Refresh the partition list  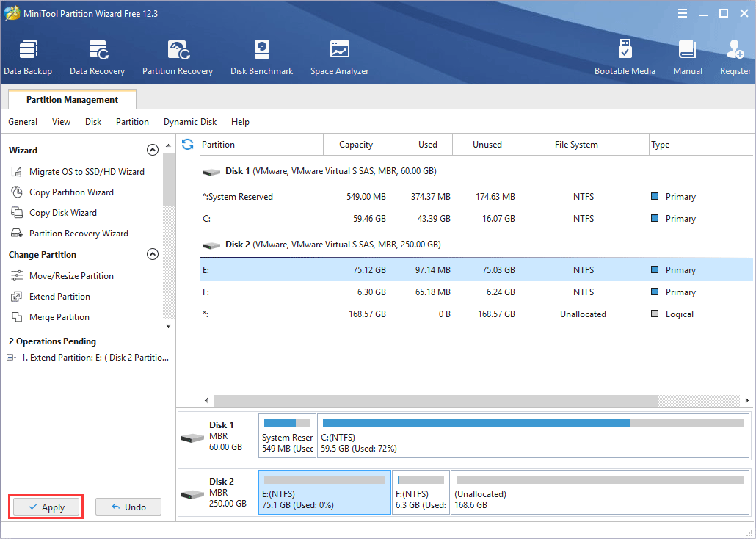[188, 145]
